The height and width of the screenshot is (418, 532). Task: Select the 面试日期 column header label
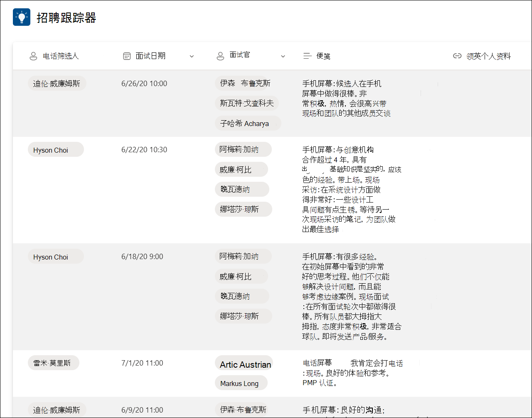coord(150,56)
